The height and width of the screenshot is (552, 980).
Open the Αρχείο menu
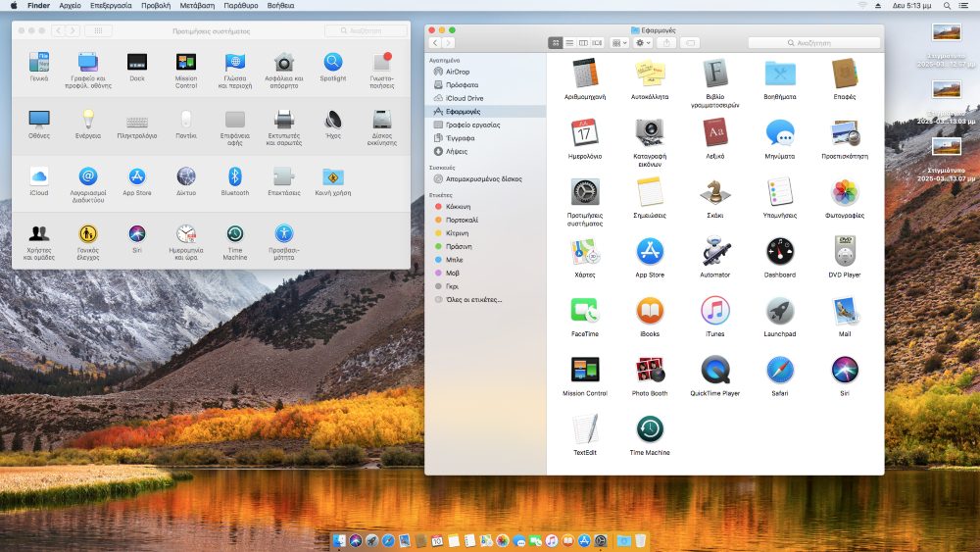point(70,6)
